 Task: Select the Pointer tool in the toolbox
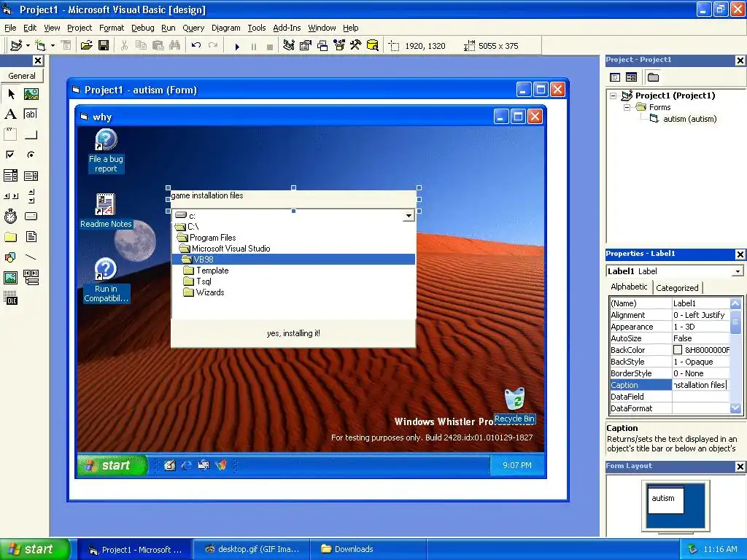coord(10,94)
